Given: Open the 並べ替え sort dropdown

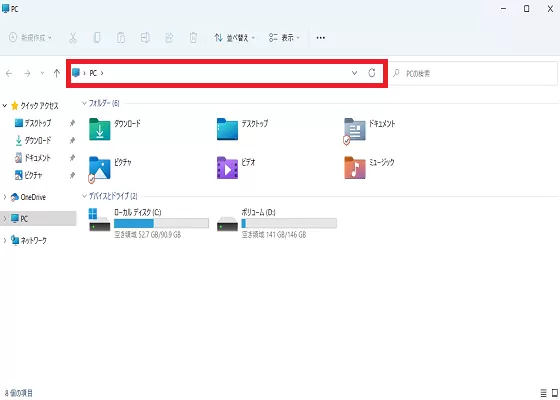Looking at the screenshot, I should click(235, 38).
